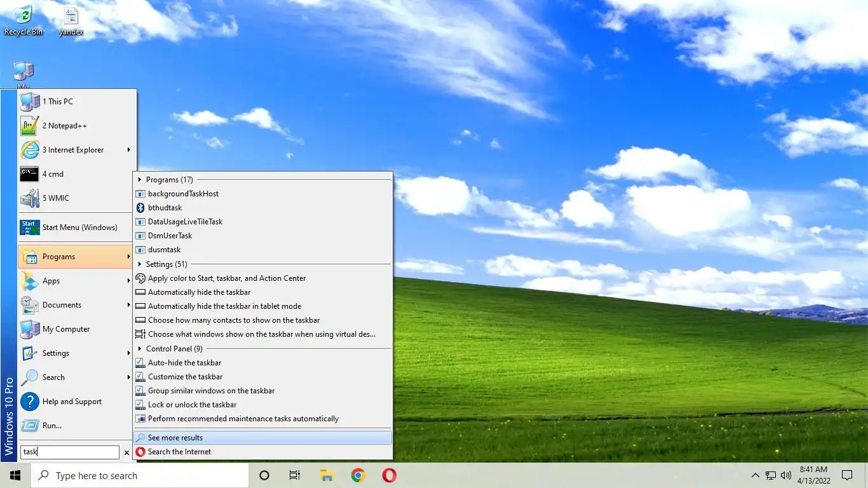Select the yandex desktop file
868x488 pixels.
71,20
